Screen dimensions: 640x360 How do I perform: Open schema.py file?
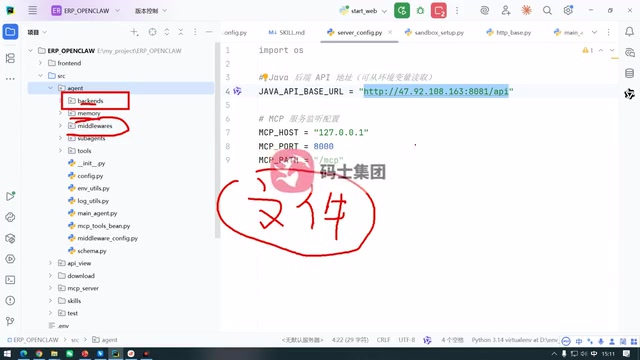(x=92, y=251)
